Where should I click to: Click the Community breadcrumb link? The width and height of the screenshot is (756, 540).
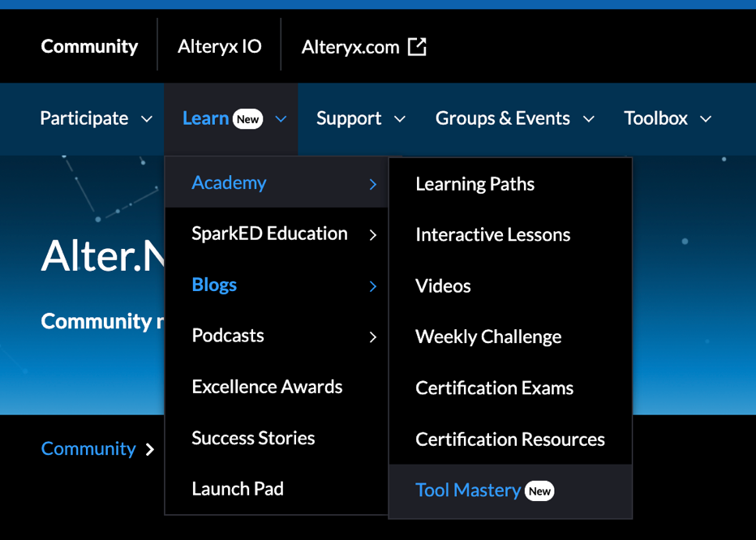88,449
